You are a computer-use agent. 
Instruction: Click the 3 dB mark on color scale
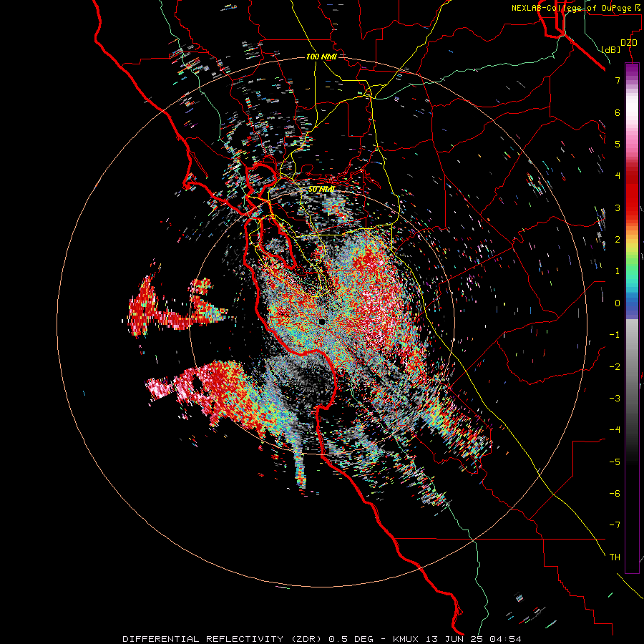[x=618, y=208]
